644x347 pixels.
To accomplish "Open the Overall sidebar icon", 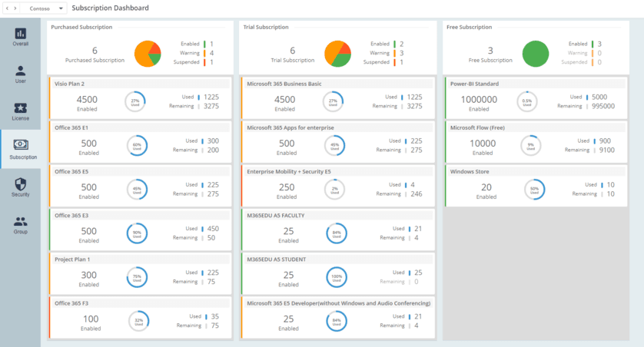I will coord(21,34).
